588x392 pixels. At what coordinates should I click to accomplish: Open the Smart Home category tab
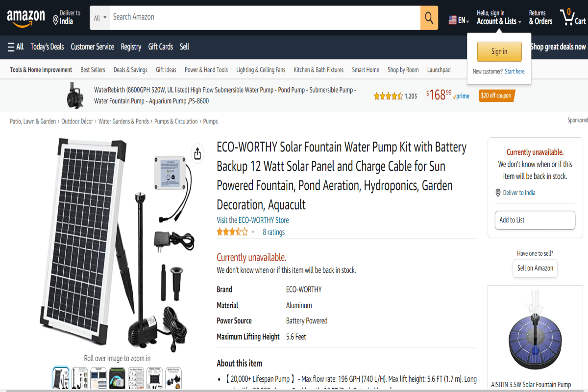coord(366,70)
